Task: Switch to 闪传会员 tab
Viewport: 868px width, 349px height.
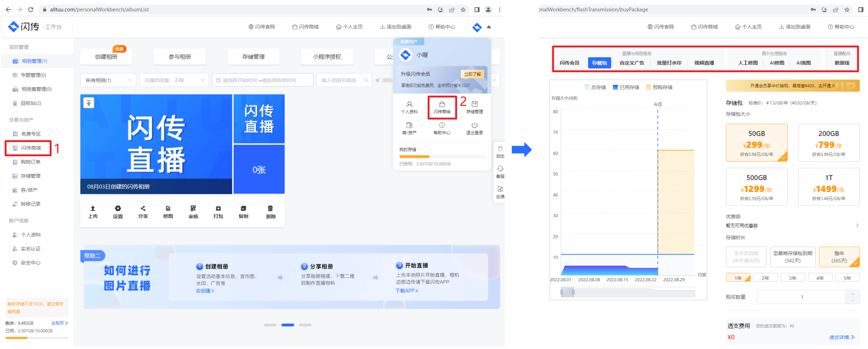Action: (x=569, y=63)
